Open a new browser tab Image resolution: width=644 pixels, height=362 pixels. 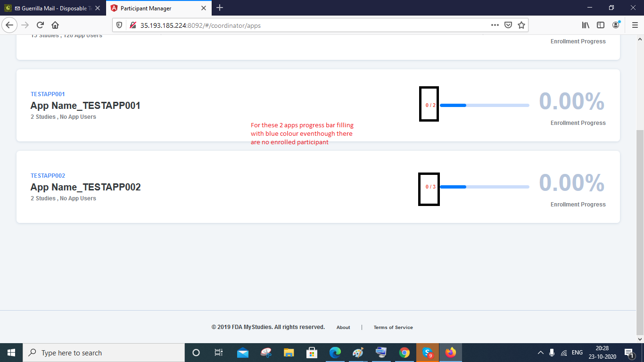coord(220,8)
